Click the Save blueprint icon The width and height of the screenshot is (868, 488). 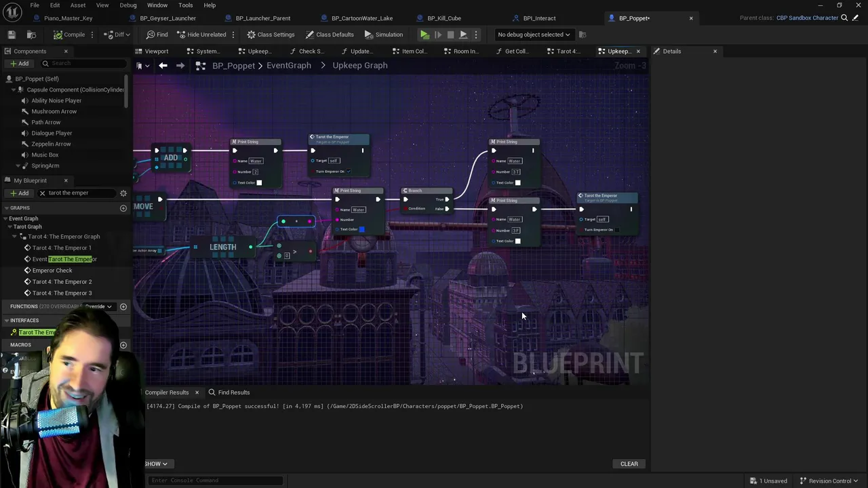(x=12, y=35)
